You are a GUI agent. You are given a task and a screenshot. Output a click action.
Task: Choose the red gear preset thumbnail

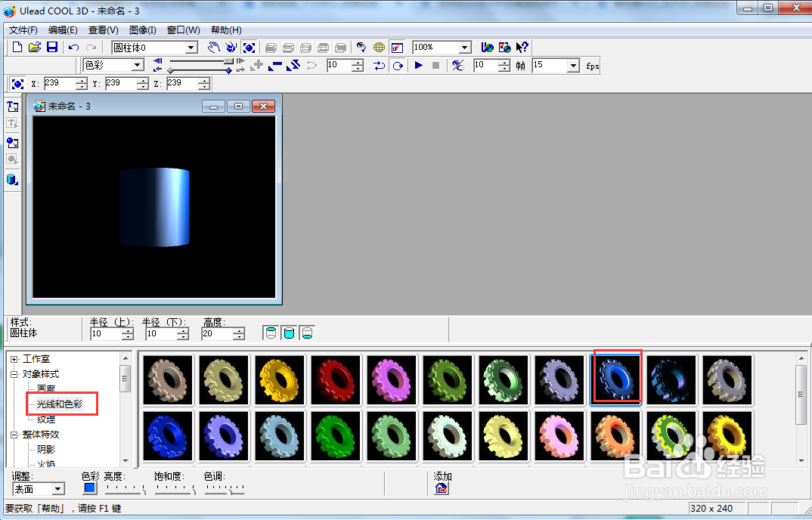tap(335, 379)
